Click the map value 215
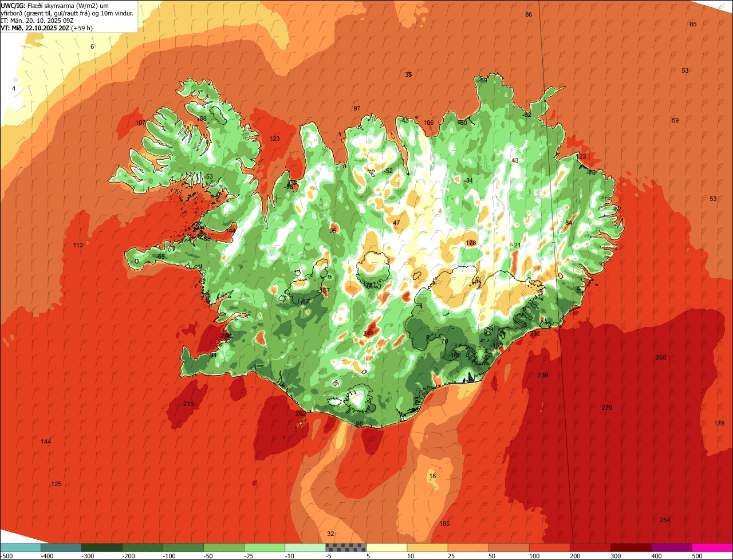This screenshot has height=560, width=733. click(188, 404)
